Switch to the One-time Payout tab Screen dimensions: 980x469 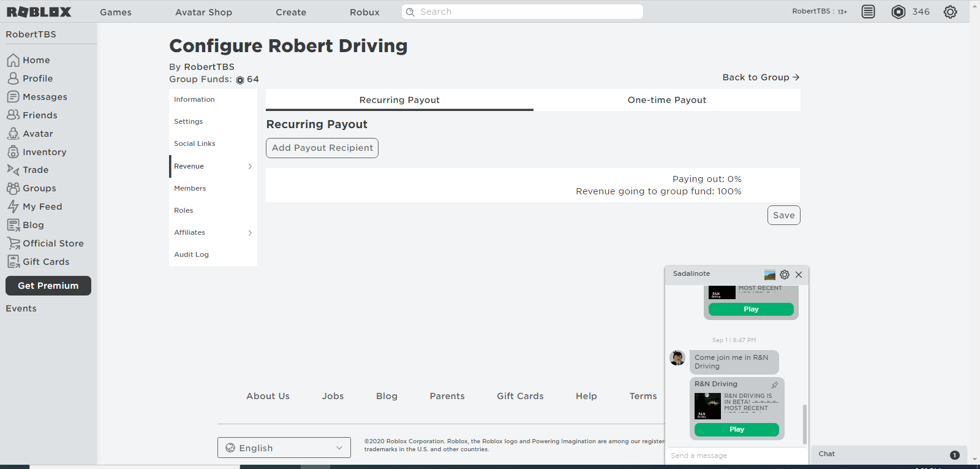(666, 100)
